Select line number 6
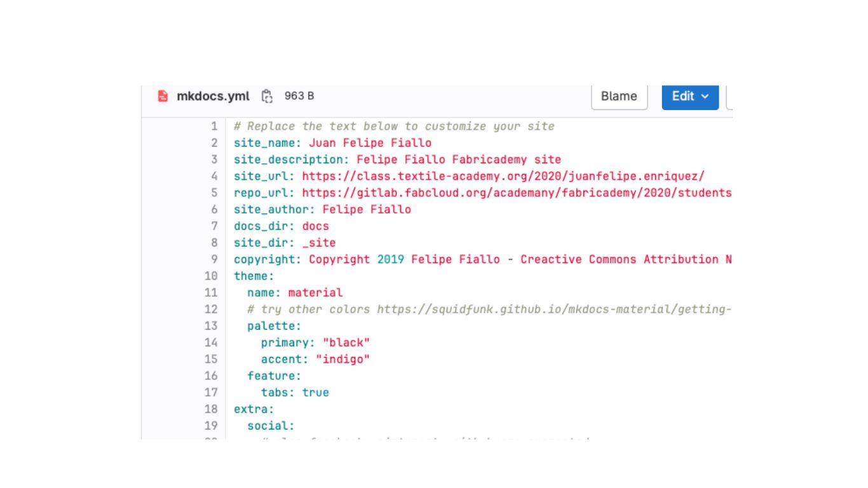The image size is (868, 488). point(214,210)
